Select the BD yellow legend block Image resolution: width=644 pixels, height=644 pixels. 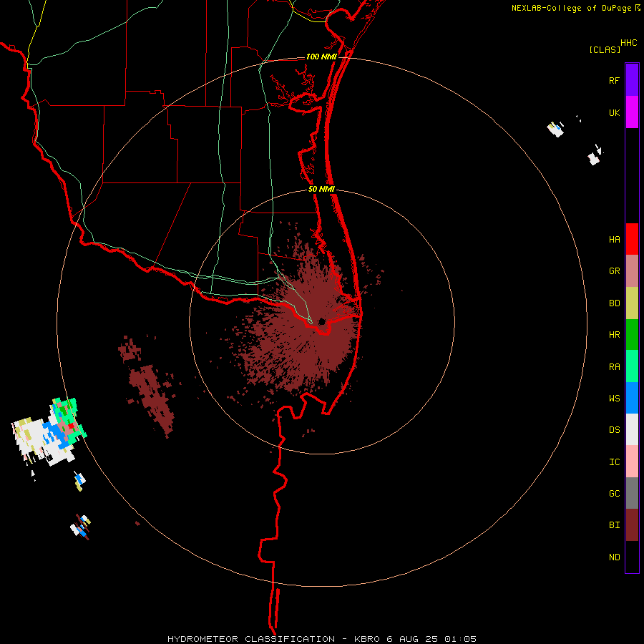(x=632, y=303)
